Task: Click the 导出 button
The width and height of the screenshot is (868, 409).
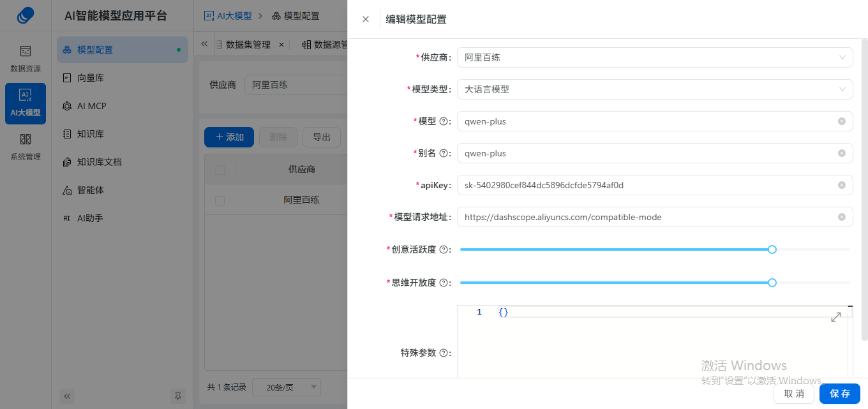Action: pyautogui.click(x=322, y=137)
